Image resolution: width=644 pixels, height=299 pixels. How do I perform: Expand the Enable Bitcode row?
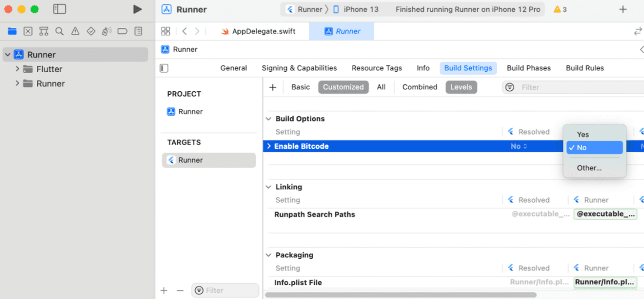coord(268,146)
